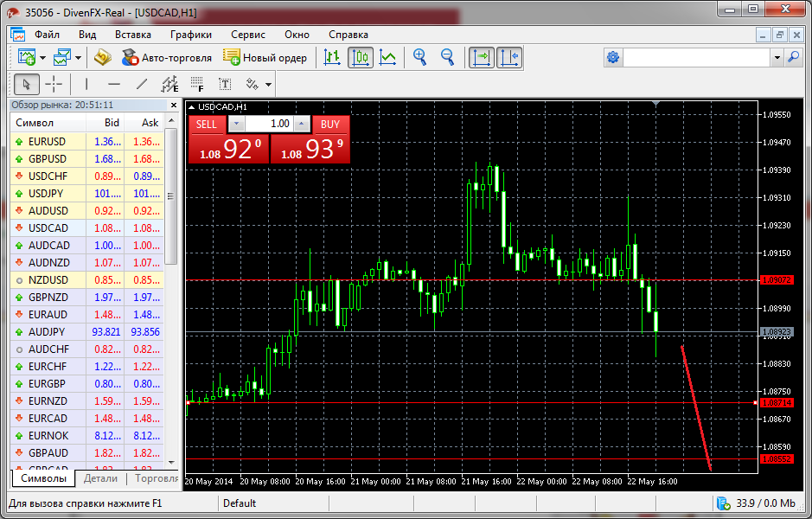Switch to the Детали tab

point(100,478)
